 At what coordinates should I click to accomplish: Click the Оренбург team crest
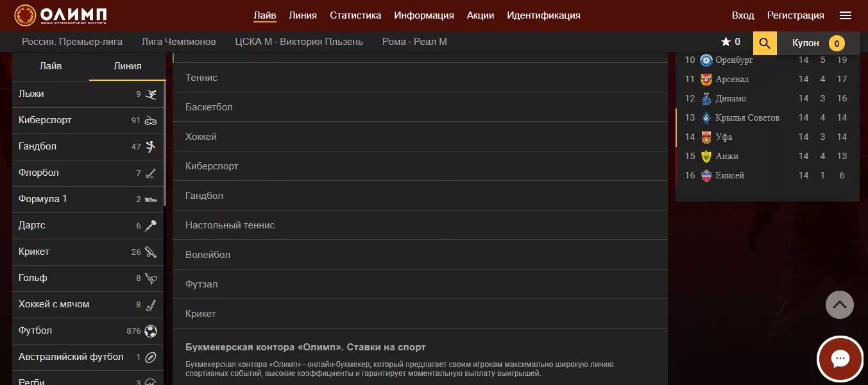point(706,60)
